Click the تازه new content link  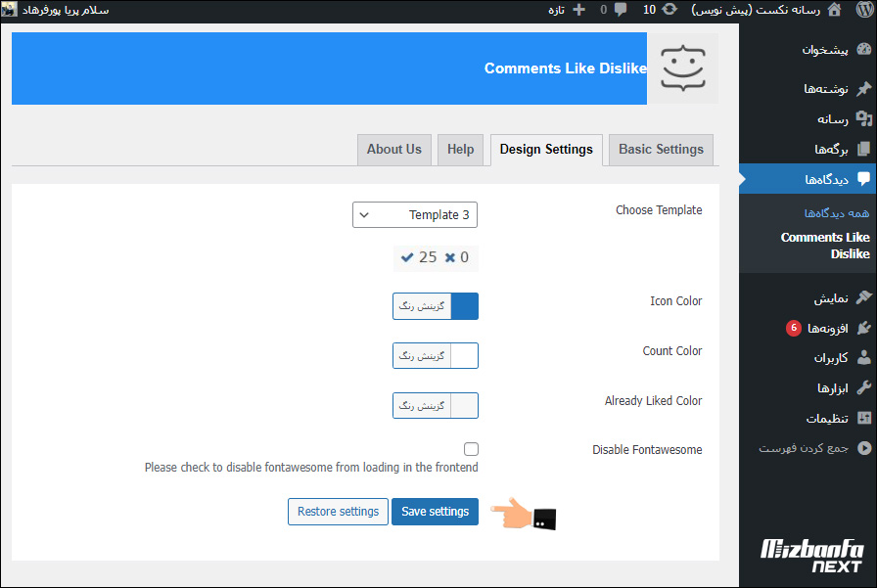pos(557,10)
